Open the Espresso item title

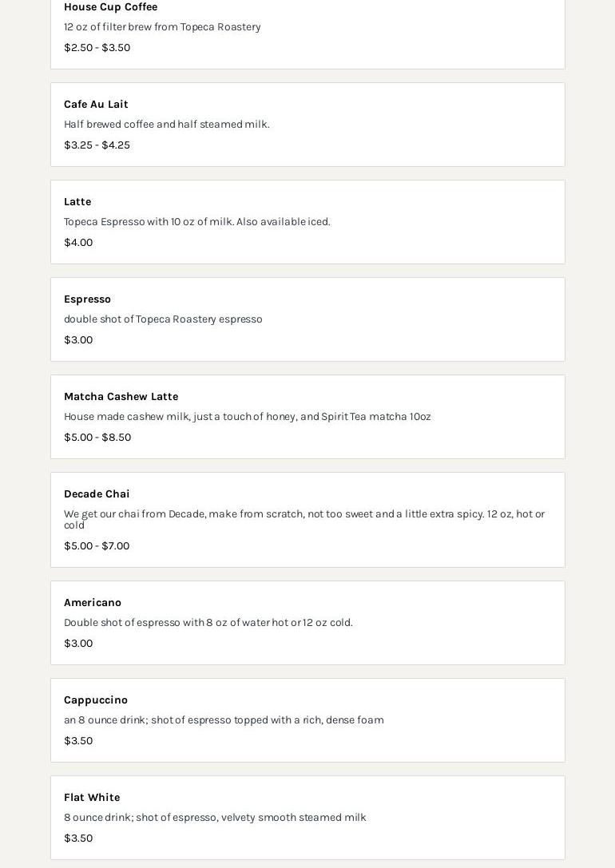[x=87, y=299]
